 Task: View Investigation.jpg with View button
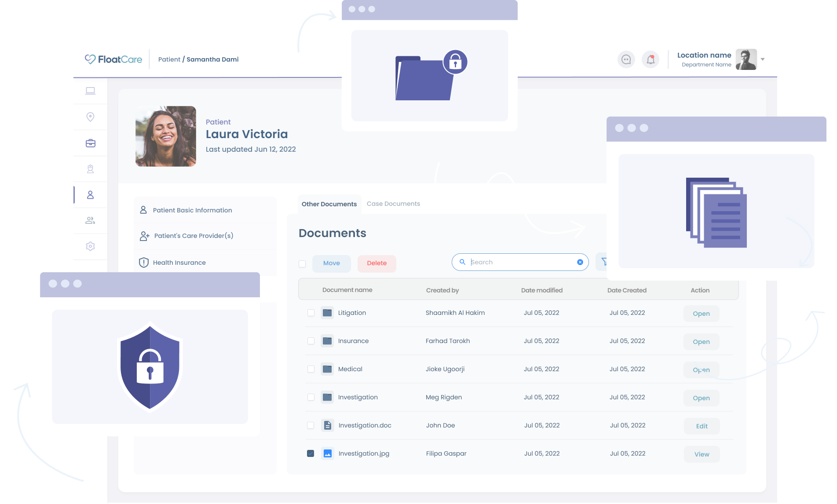pos(702,454)
